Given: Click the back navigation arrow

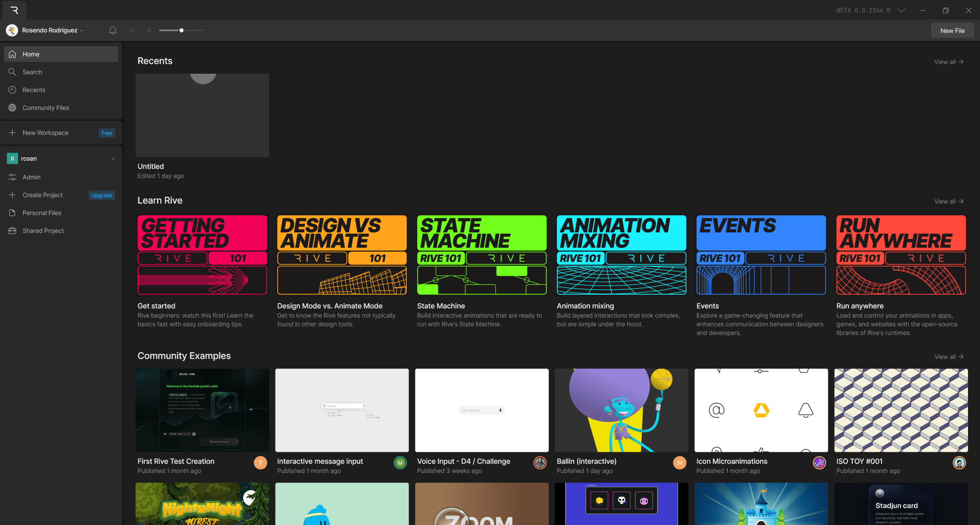Looking at the screenshot, I should point(133,31).
